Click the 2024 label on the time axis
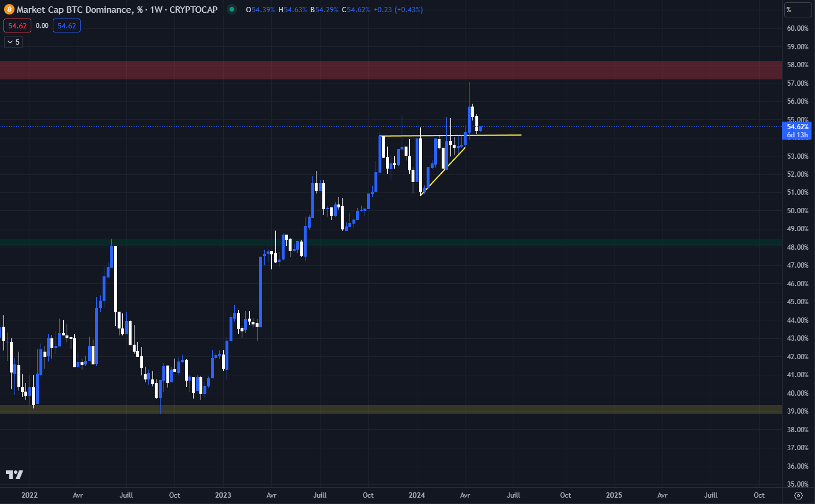This screenshot has height=504, width=815. click(x=416, y=495)
